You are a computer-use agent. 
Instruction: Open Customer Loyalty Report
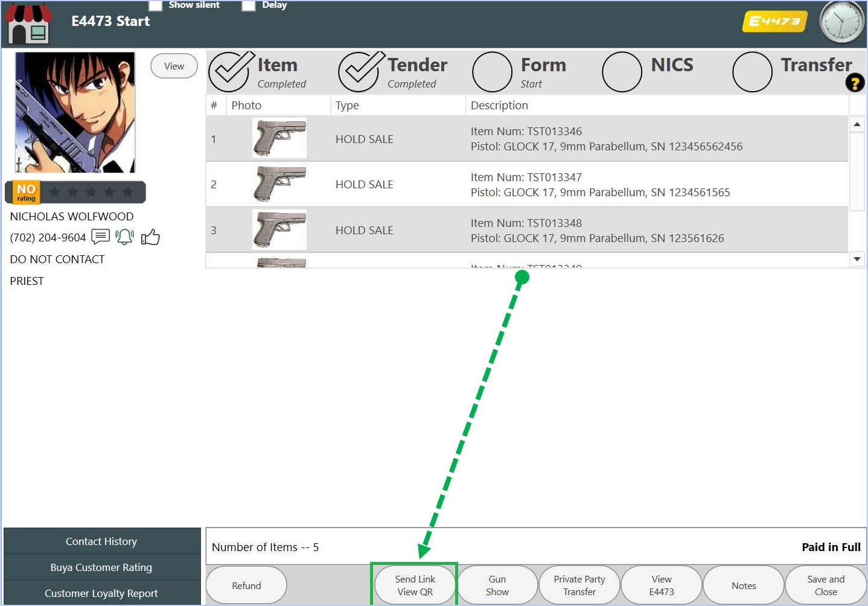(102, 593)
